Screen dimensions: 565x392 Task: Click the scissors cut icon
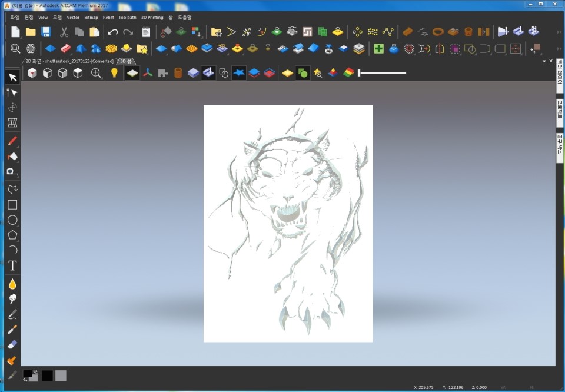pos(64,32)
